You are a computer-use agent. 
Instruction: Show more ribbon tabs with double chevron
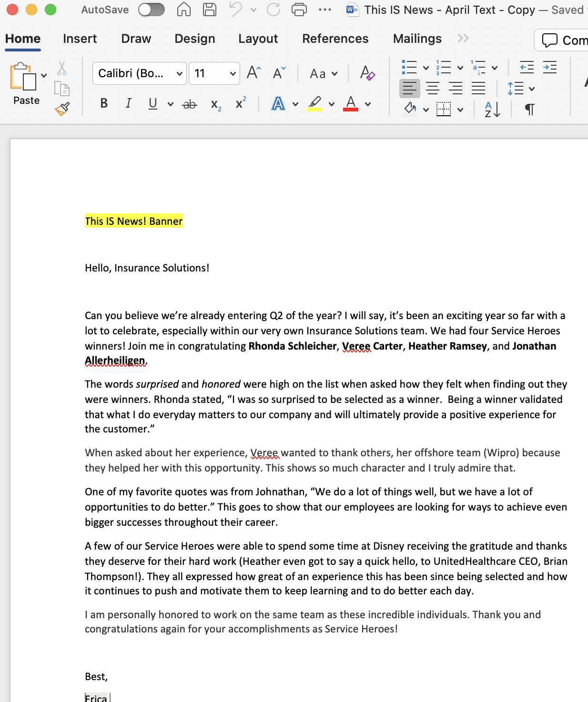tap(463, 38)
